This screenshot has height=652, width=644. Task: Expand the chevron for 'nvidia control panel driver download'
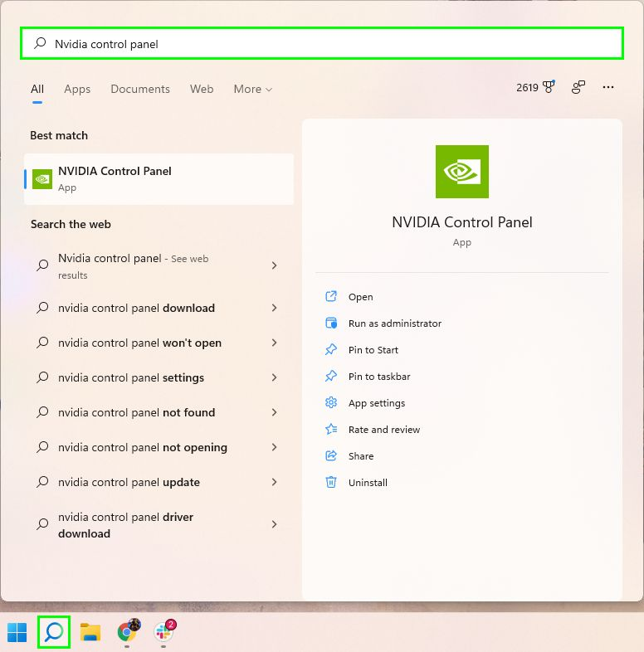click(x=274, y=524)
